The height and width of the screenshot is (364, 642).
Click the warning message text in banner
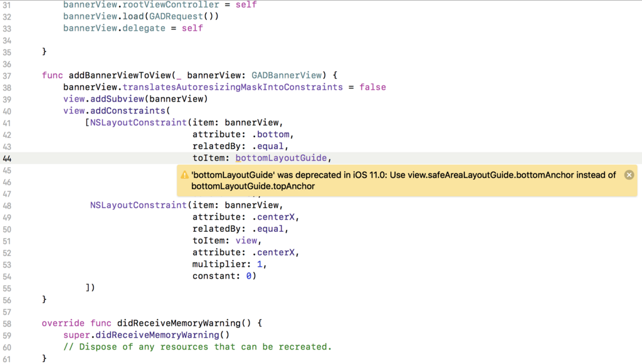(403, 180)
